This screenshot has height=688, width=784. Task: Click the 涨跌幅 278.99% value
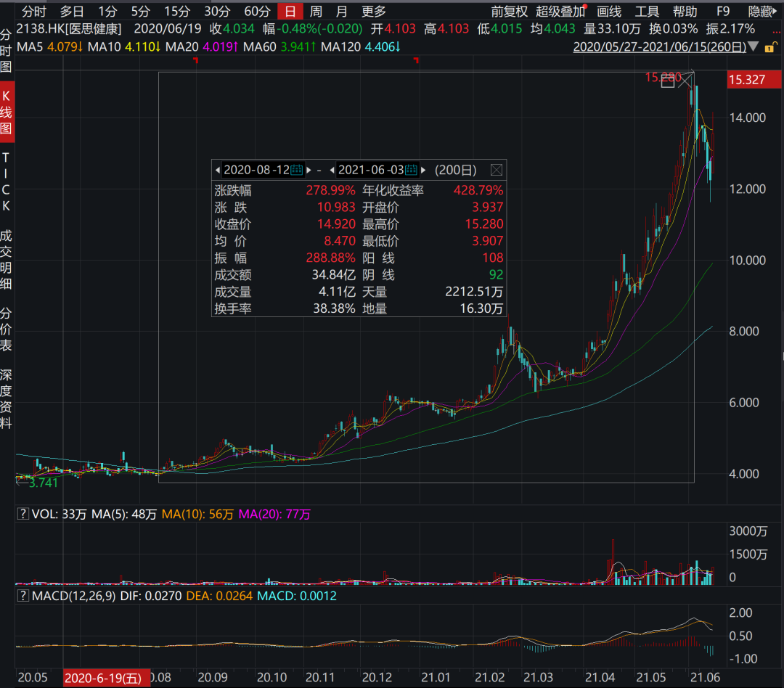tap(330, 190)
